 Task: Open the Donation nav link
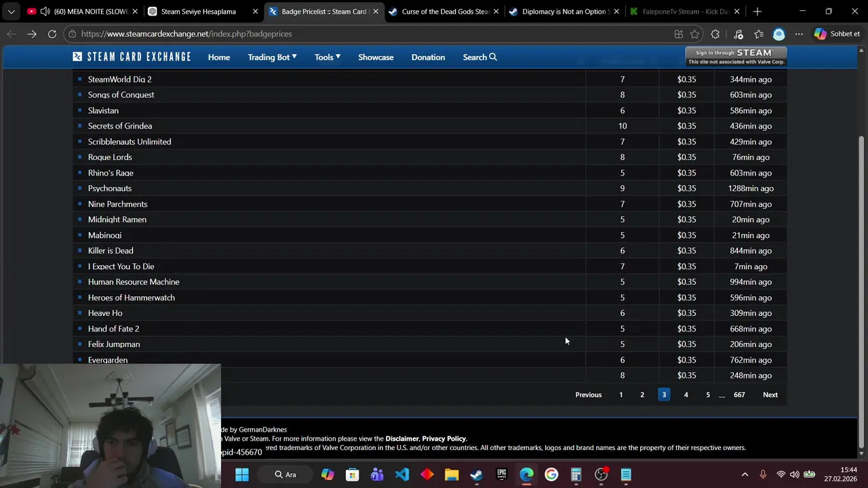(x=428, y=58)
